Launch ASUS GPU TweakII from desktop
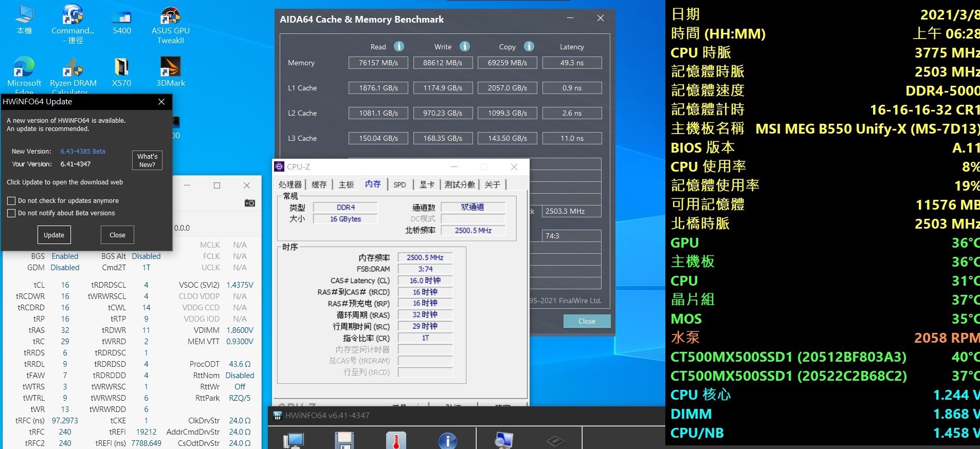The image size is (980, 449). click(x=171, y=24)
